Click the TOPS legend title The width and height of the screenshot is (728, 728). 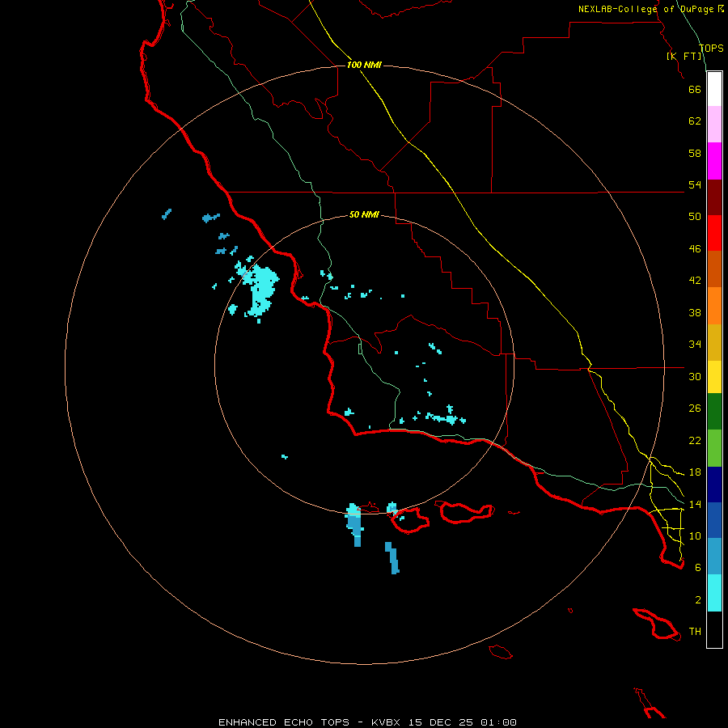711,48
